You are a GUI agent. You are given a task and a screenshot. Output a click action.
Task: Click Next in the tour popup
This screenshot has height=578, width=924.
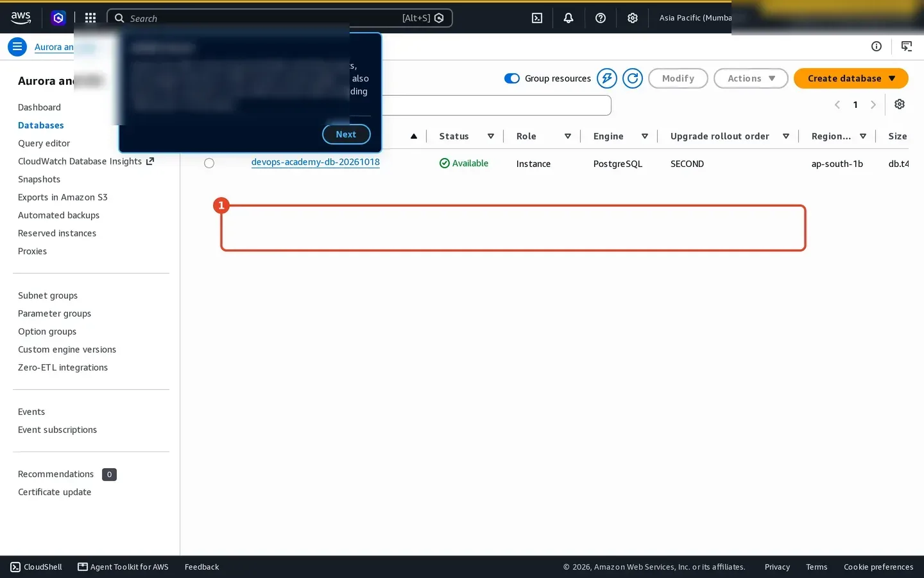[x=346, y=134]
